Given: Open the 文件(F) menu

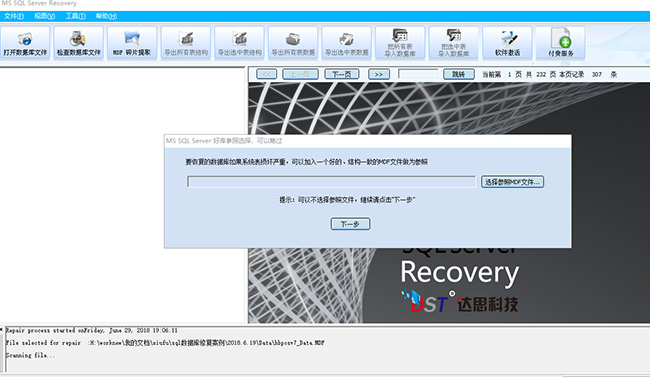Looking at the screenshot, I should pyautogui.click(x=14, y=16).
